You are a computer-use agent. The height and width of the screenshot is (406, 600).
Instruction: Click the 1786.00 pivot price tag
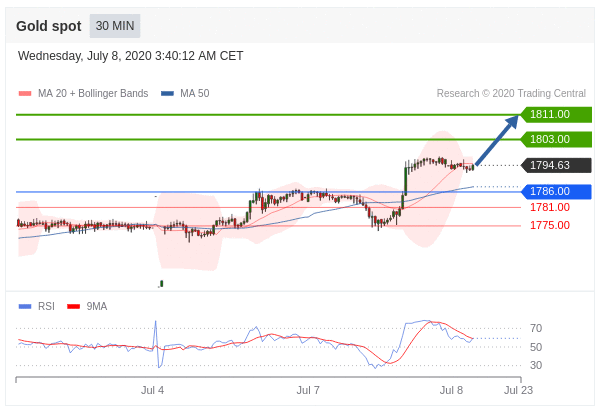(556, 191)
